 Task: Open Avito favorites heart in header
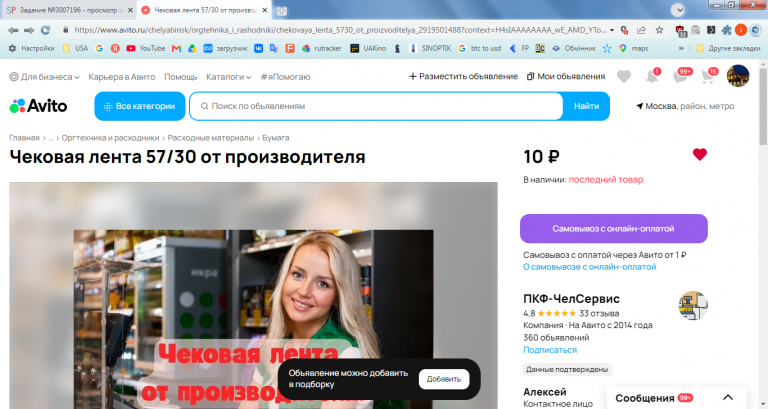point(624,76)
